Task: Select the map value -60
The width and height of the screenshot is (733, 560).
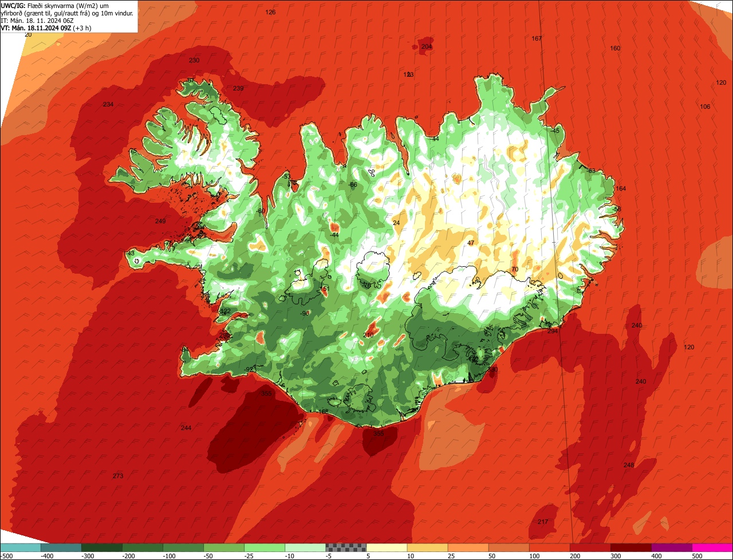Action: [261, 211]
